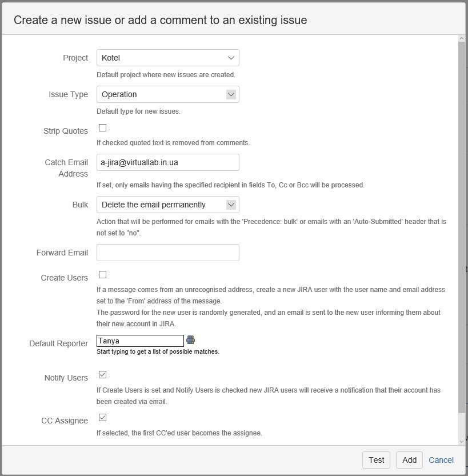Click the Cancel link
This screenshot has height=476, width=468.
click(x=441, y=460)
